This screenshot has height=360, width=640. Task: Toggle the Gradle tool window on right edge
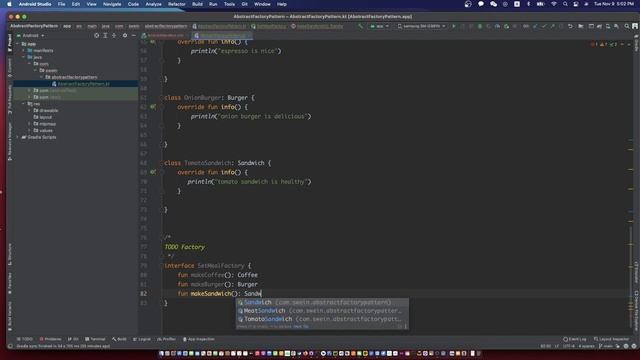pos(636,42)
